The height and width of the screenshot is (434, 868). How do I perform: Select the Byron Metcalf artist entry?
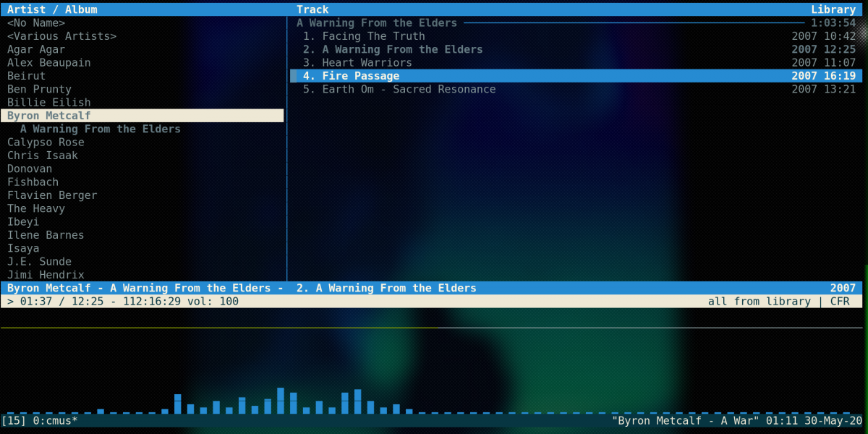pos(49,116)
